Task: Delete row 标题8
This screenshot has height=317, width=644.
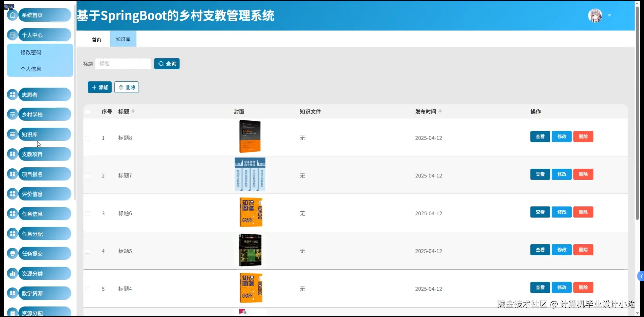Action: click(583, 136)
